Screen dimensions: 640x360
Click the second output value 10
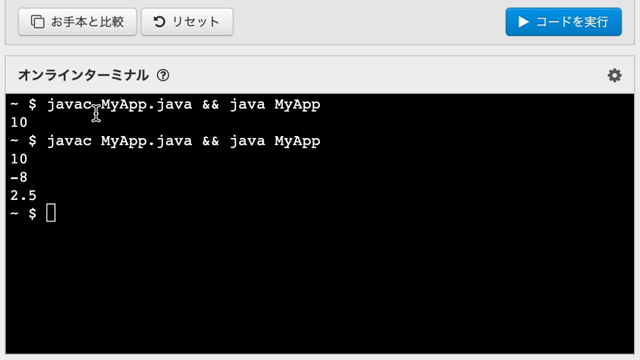click(19, 159)
